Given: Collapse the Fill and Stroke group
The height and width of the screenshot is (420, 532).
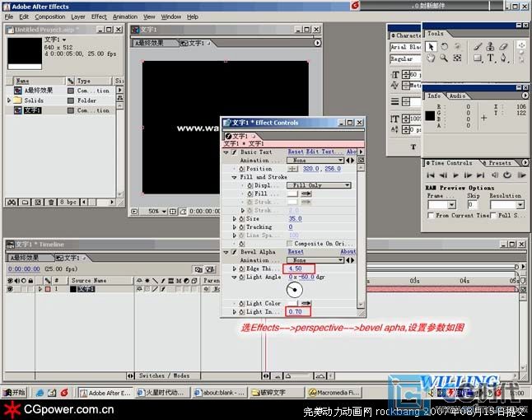Looking at the screenshot, I should (x=234, y=177).
